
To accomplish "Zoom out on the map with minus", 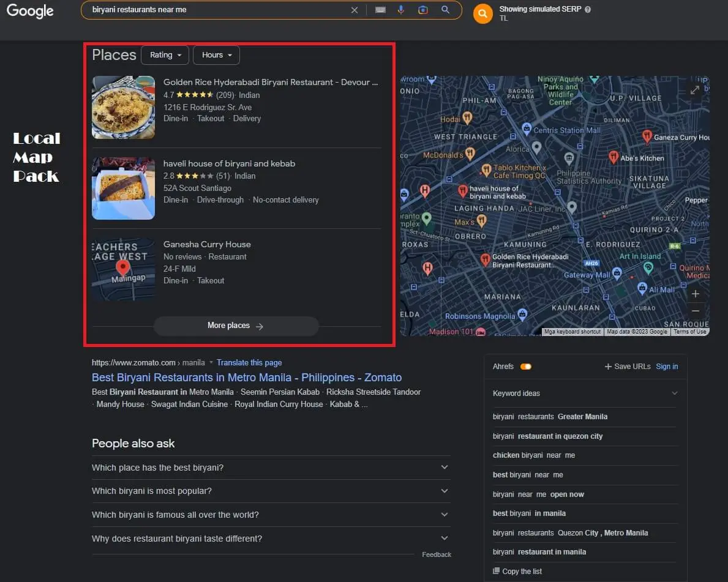I will click(695, 310).
